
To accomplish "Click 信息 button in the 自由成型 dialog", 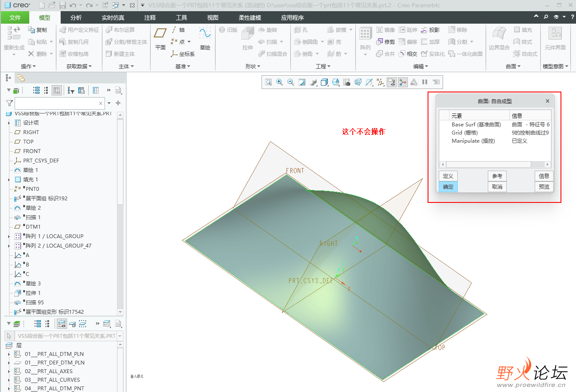I will (x=544, y=176).
